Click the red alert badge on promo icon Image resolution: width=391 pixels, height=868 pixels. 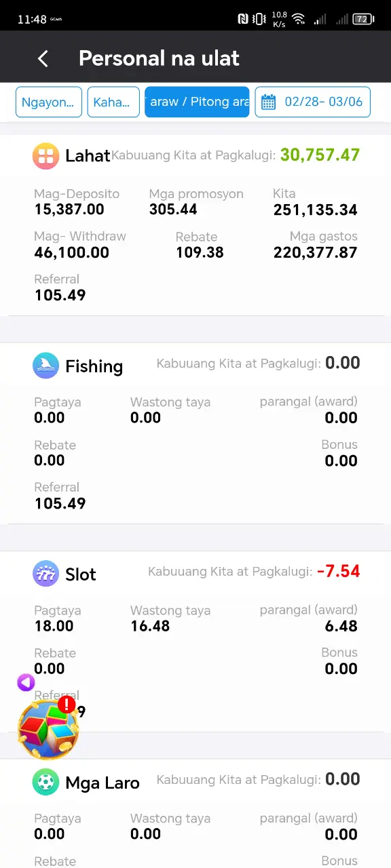67,704
